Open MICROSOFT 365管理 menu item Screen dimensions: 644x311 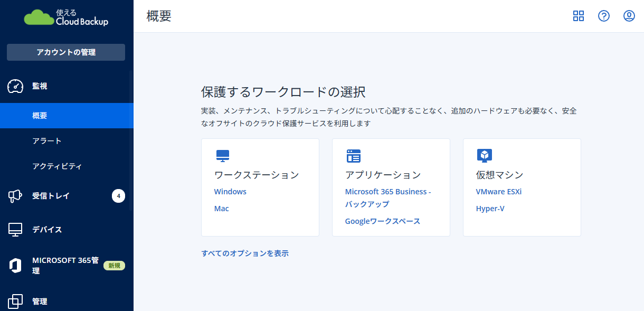point(67,266)
